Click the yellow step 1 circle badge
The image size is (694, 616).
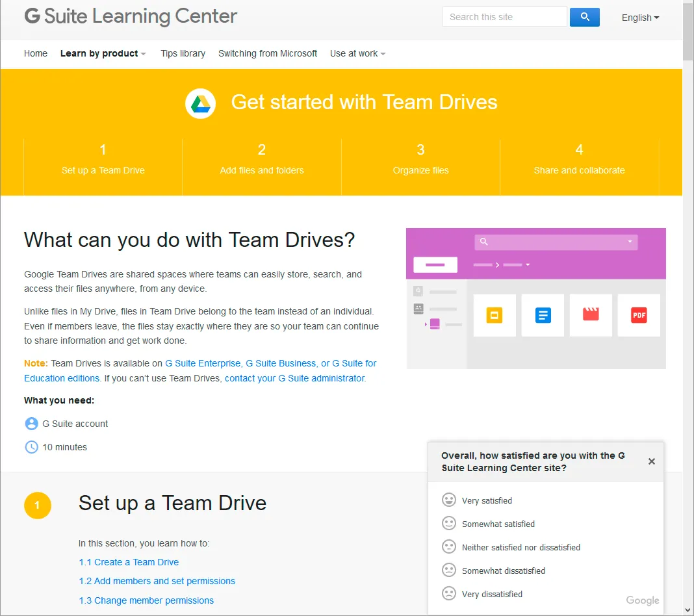[38, 505]
